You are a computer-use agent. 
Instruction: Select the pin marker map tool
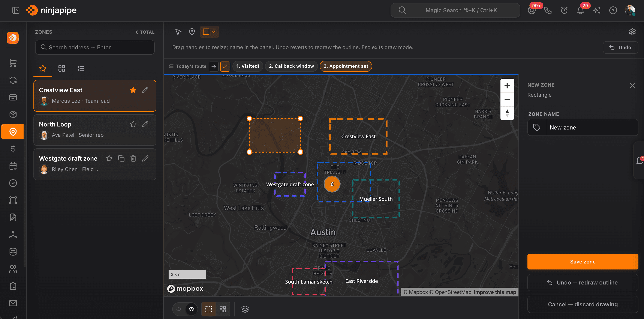coord(192,32)
